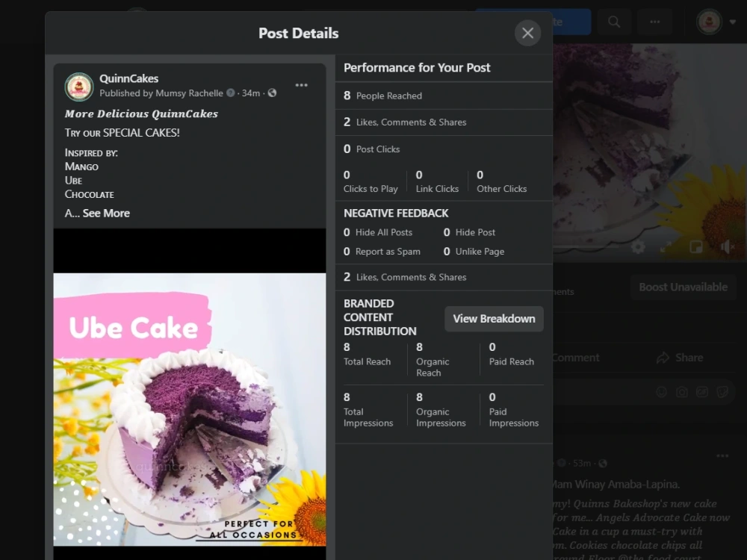Screen dimensions: 747x560
Task: Click the account avatar in top bar
Action: (x=709, y=22)
